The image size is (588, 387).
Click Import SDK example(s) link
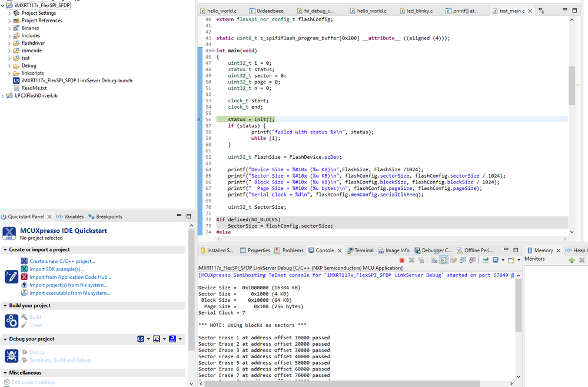[57, 269]
